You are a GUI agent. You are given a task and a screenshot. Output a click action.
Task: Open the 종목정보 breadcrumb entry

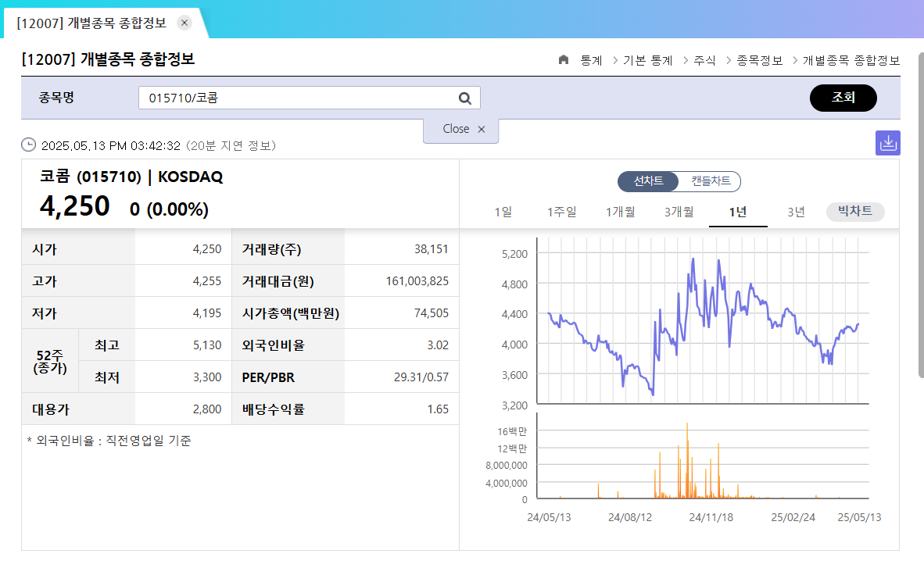point(758,60)
